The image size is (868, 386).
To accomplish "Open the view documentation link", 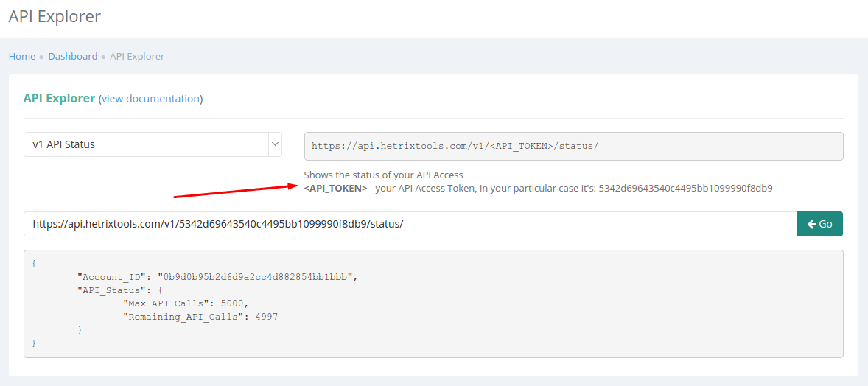I will pos(150,99).
